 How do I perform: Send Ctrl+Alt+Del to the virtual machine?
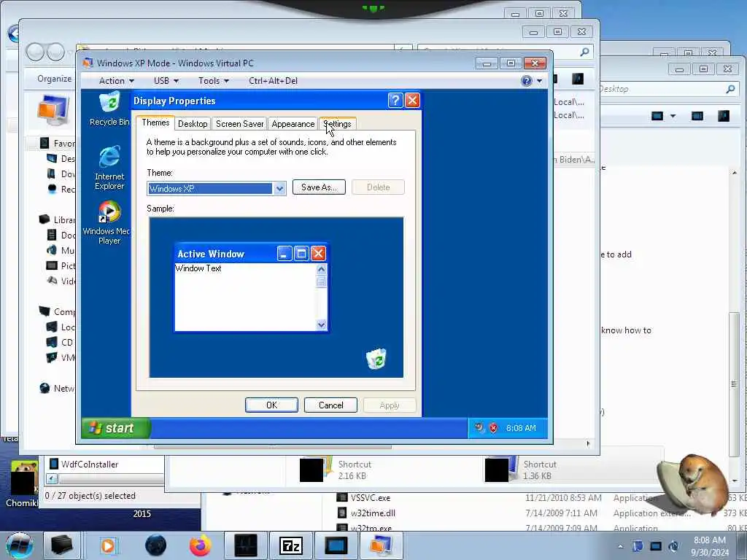click(x=273, y=81)
